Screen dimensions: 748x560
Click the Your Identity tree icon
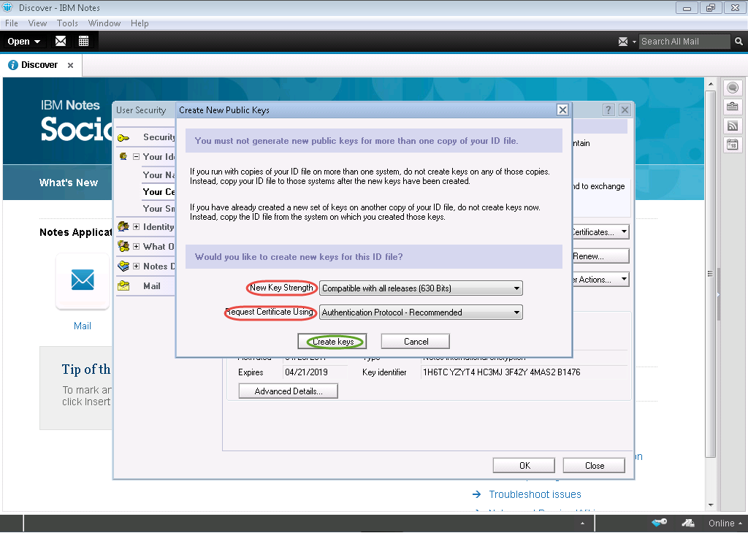pos(123,156)
